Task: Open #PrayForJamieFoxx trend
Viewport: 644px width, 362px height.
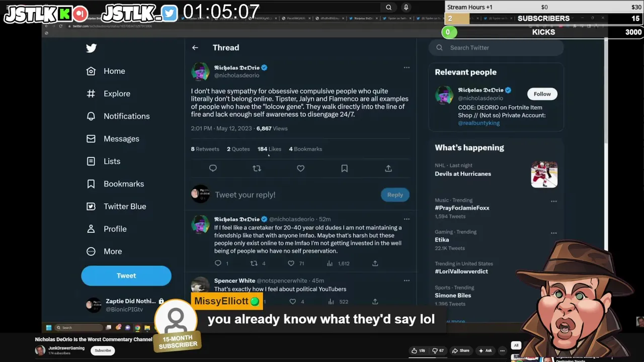Action: [x=462, y=208]
